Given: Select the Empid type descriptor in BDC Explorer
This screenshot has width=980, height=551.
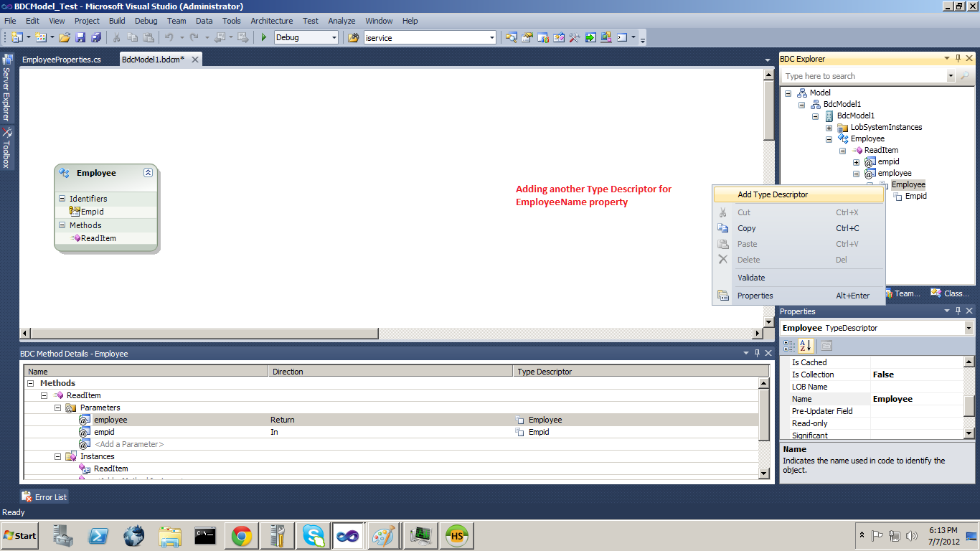Looking at the screenshot, I should (x=915, y=196).
